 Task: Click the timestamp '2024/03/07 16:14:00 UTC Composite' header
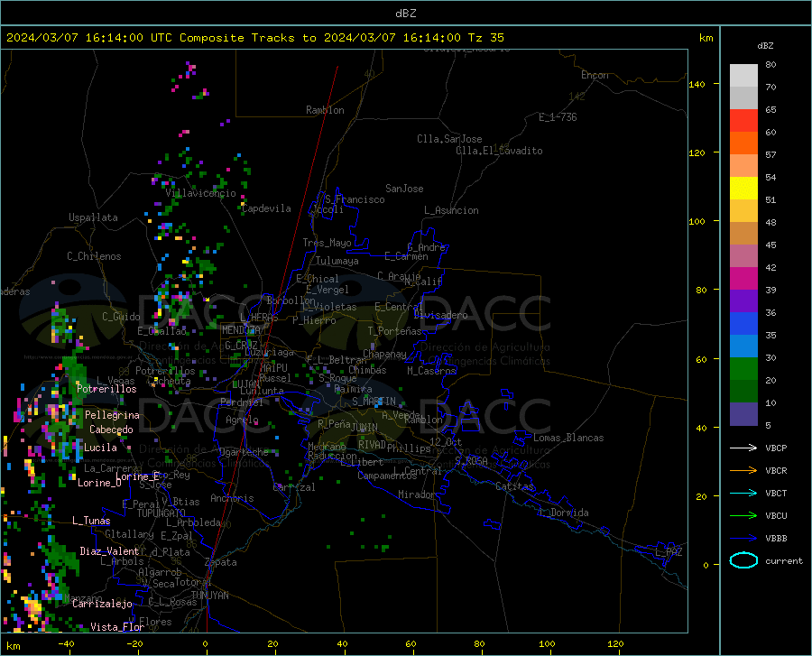point(125,38)
